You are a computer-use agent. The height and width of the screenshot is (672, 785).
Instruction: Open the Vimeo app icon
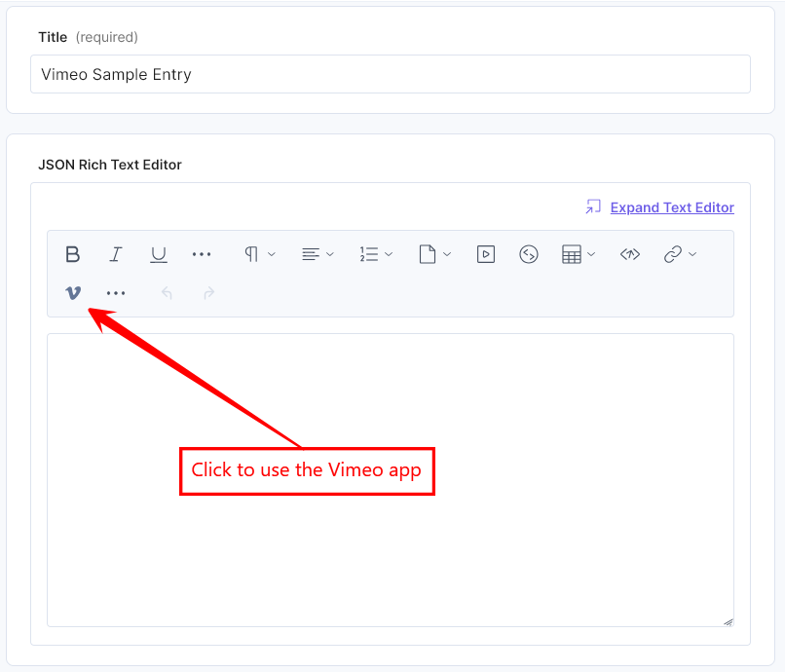[x=73, y=293]
